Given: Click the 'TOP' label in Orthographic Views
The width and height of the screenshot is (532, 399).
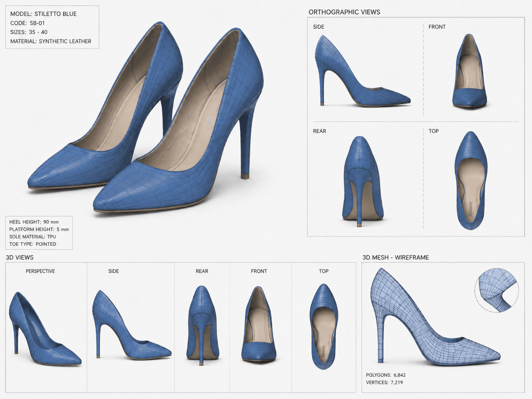Looking at the screenshot, I should 434,131.
